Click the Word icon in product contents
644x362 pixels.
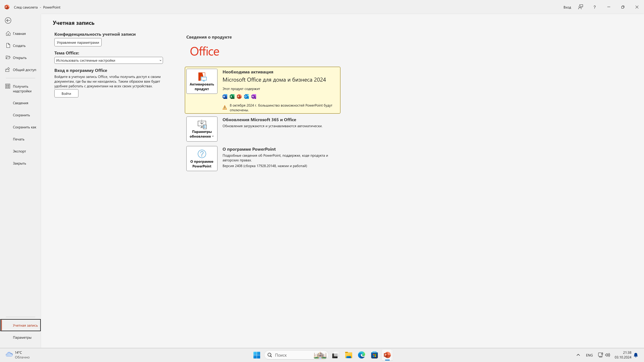coord(225,96)
